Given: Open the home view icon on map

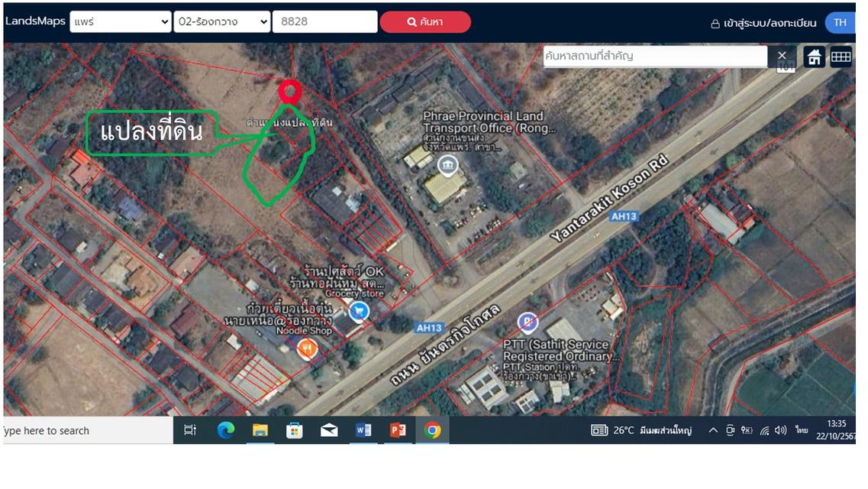Looking at the screenshot, I should [814, 55].
